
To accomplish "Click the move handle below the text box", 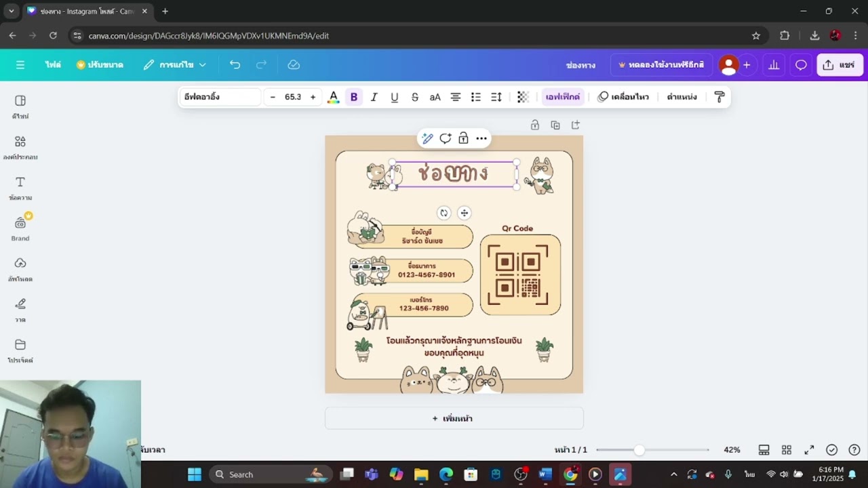I will click(x=464, y=213).
